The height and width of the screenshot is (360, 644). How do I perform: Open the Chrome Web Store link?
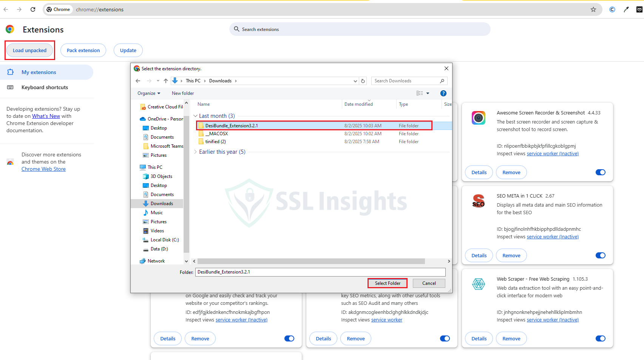click(x=43, y=169)
